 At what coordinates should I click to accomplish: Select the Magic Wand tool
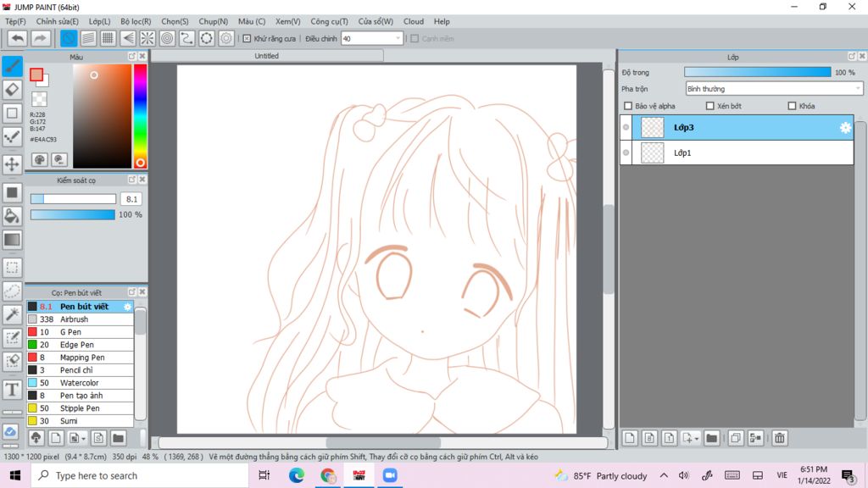point(12,314)
